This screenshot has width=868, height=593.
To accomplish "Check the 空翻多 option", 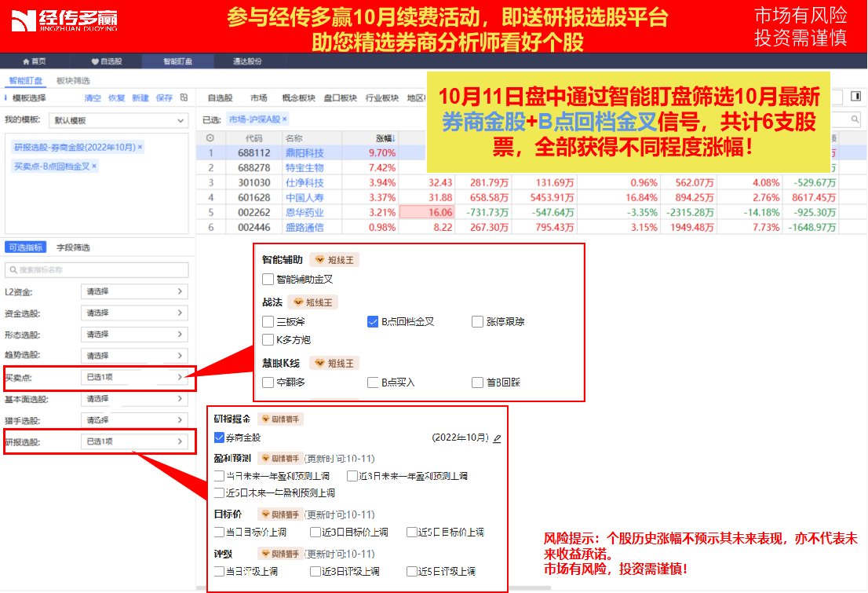I will coord(268,383).
